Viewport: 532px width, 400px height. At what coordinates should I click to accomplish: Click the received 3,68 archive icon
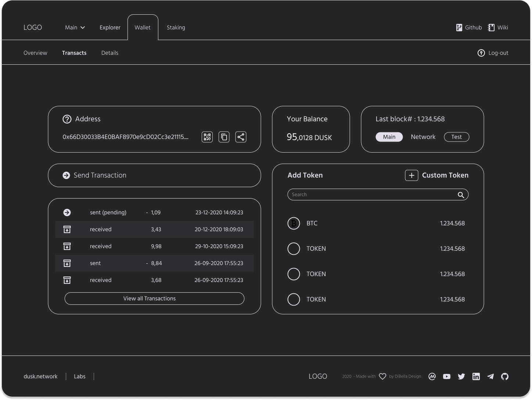(67, 280)
